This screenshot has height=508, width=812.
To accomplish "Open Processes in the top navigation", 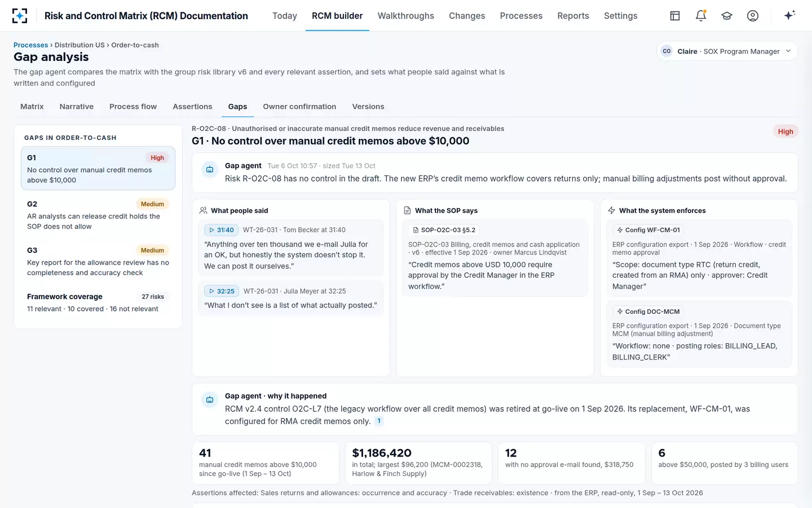I will tap(521, 16).
